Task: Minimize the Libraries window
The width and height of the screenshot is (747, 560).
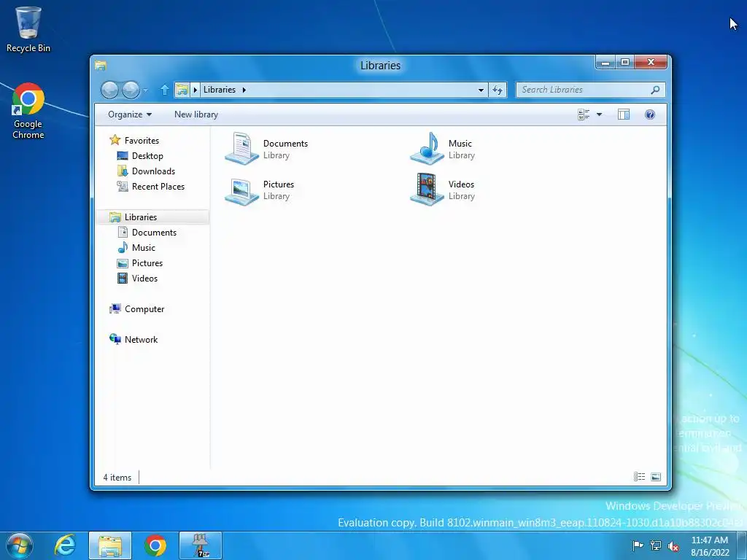Action: (x=605, y=63)
